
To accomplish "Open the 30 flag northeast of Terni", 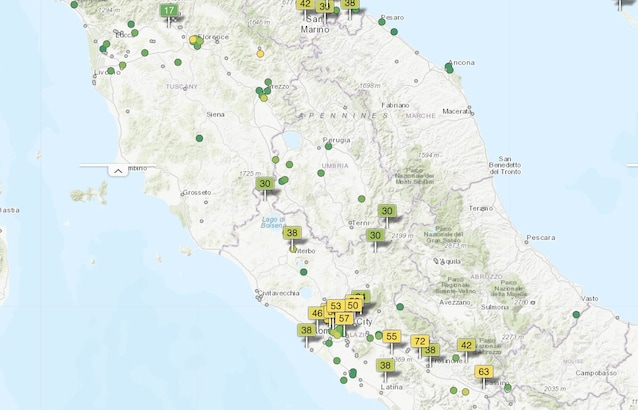I will tap(387, 211).
